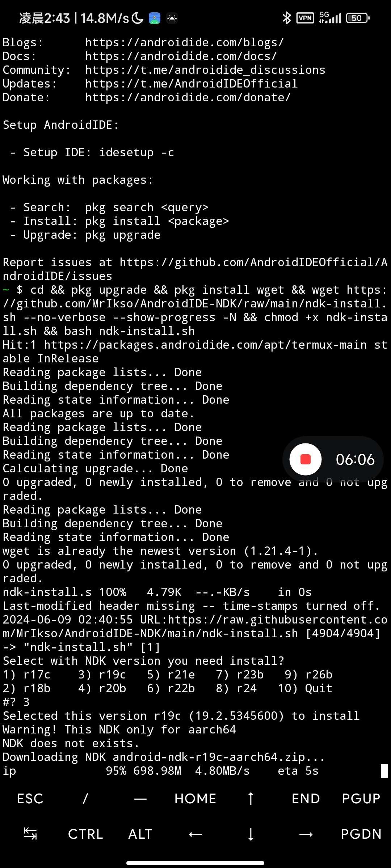The height and width of the screenshot is (868, 391).
Task: Tap the PGUP key
Action: tap(361, 799)
